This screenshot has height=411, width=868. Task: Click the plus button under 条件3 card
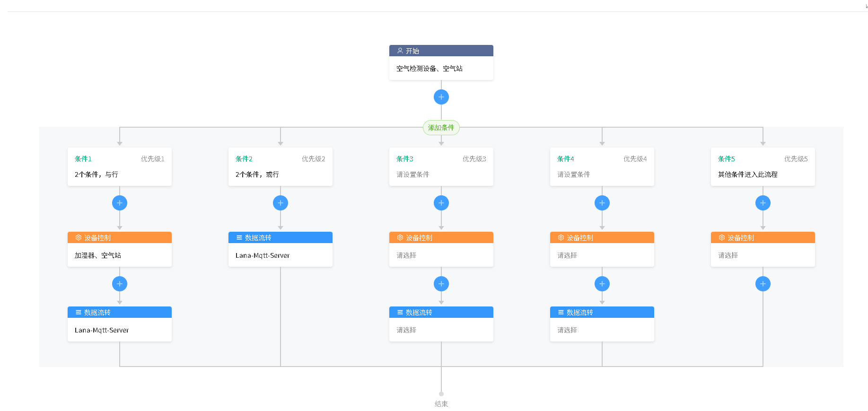click(441, 203)
